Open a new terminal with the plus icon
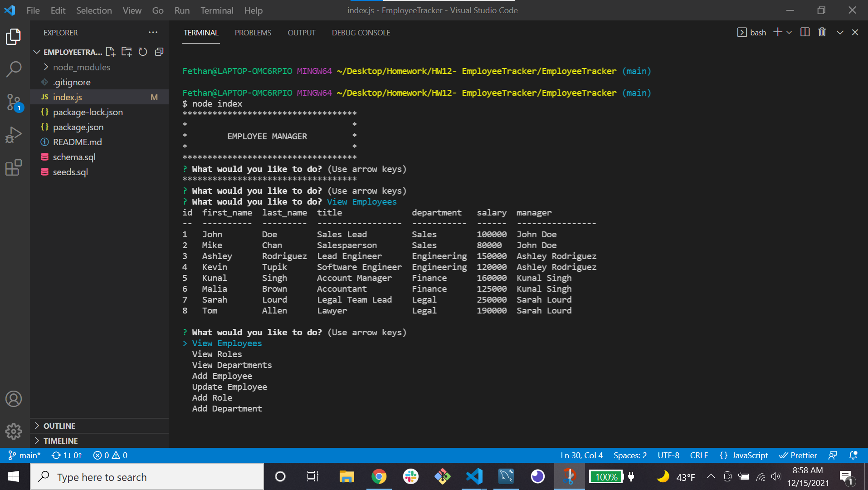The image size is (868, 490). click(777, 32)
